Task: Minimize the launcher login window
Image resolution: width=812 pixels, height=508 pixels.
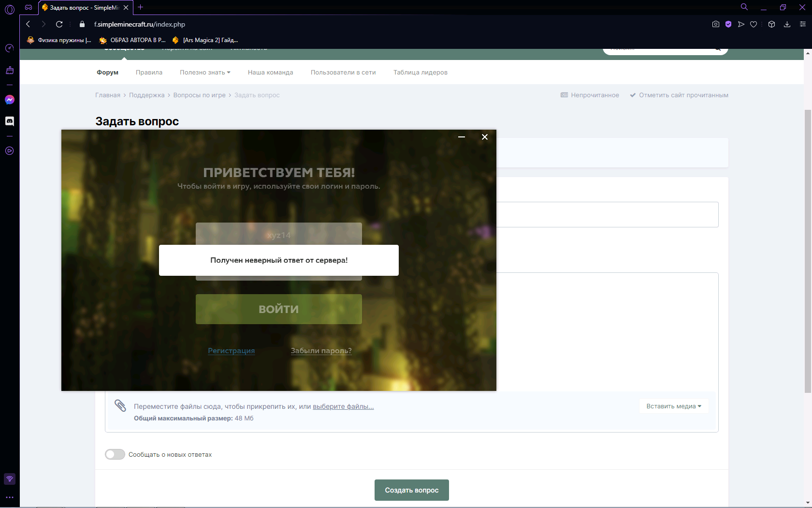Action: coord(462,137)
